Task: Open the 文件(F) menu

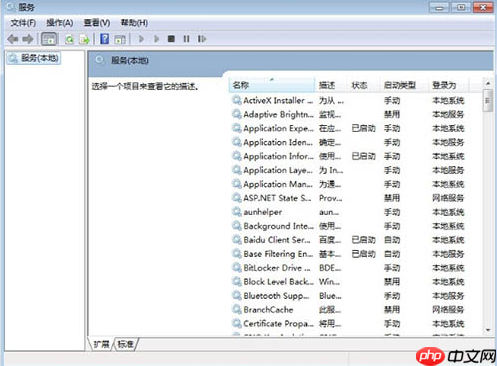Action: (x=23, y=23)
